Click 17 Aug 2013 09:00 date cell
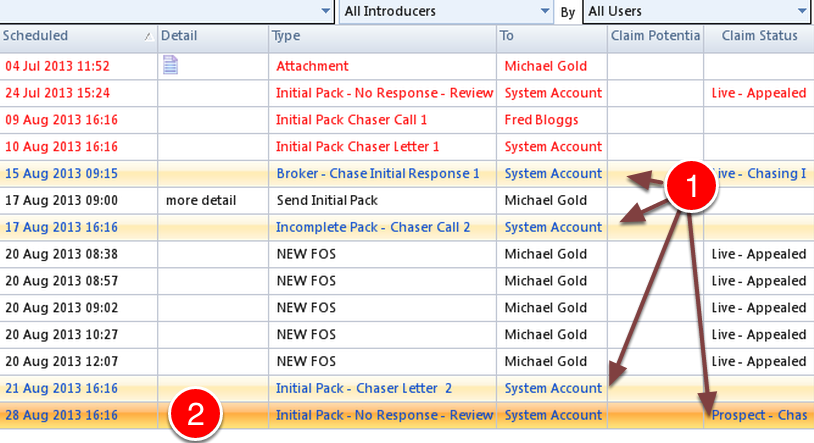 tap(61, 200)
